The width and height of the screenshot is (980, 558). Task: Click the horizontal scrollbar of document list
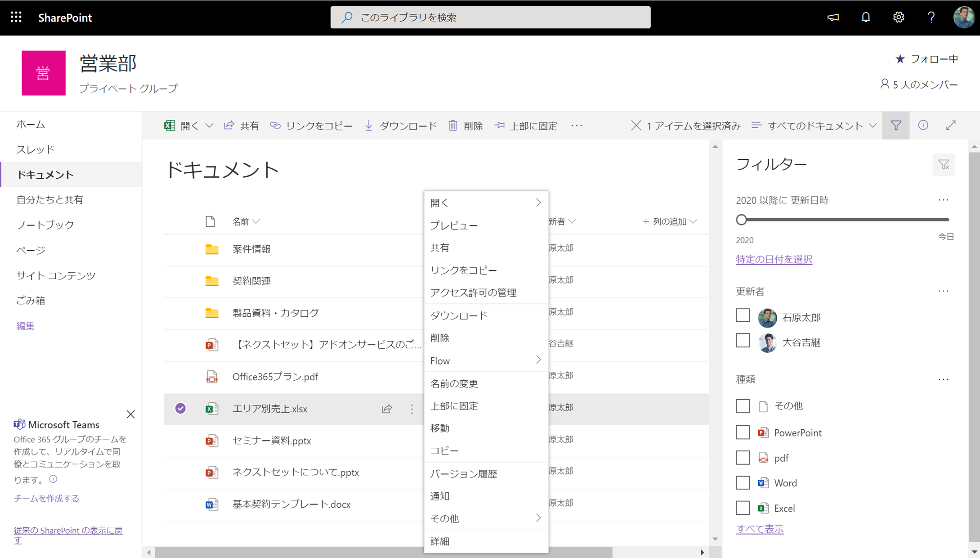(x=384, y=552)
